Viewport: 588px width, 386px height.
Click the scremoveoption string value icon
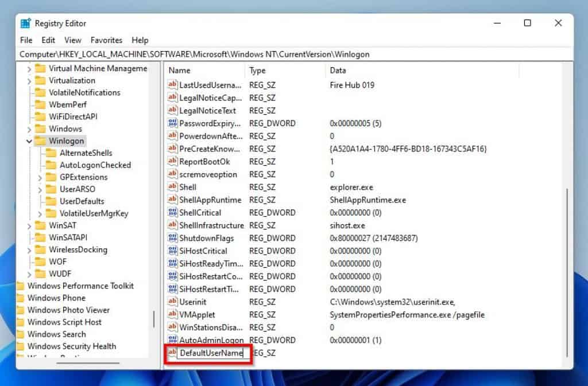coord(172,174)
